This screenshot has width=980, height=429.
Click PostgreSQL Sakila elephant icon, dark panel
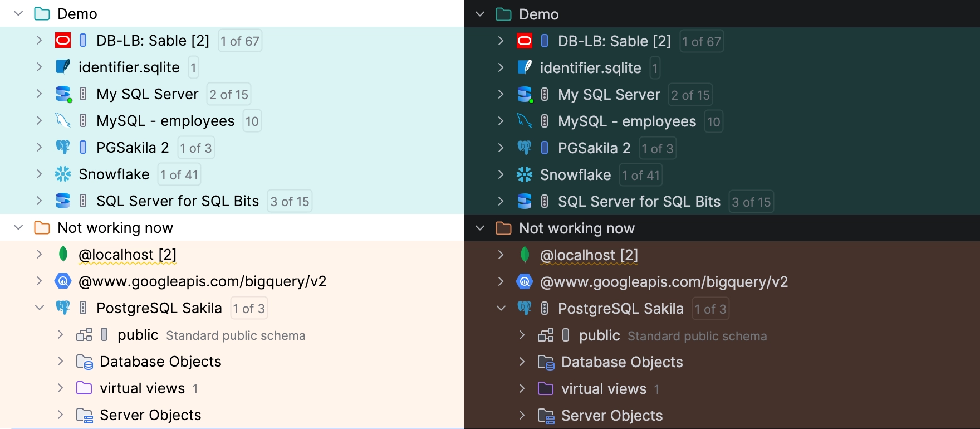click(525, 308)
